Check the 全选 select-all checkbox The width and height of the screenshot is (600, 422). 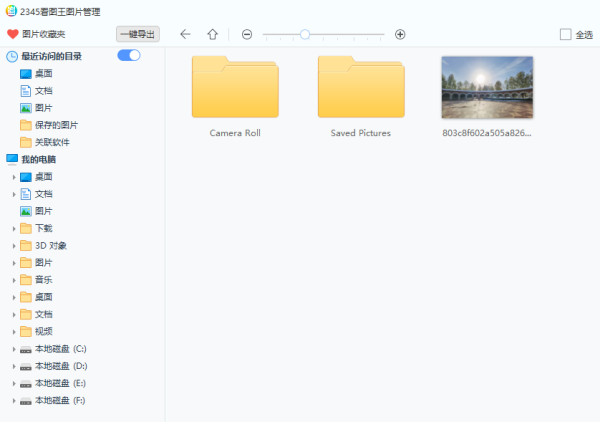(566, 34)
